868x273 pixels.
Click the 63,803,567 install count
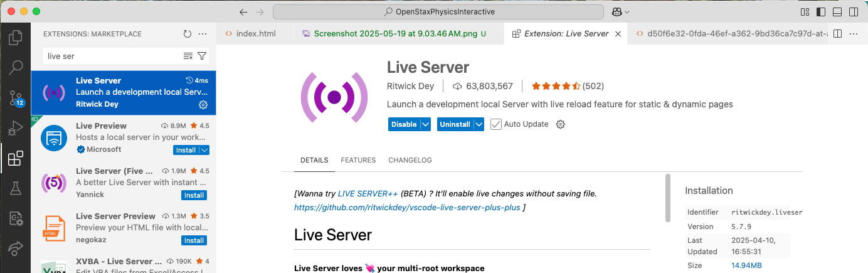coord(482,86)
